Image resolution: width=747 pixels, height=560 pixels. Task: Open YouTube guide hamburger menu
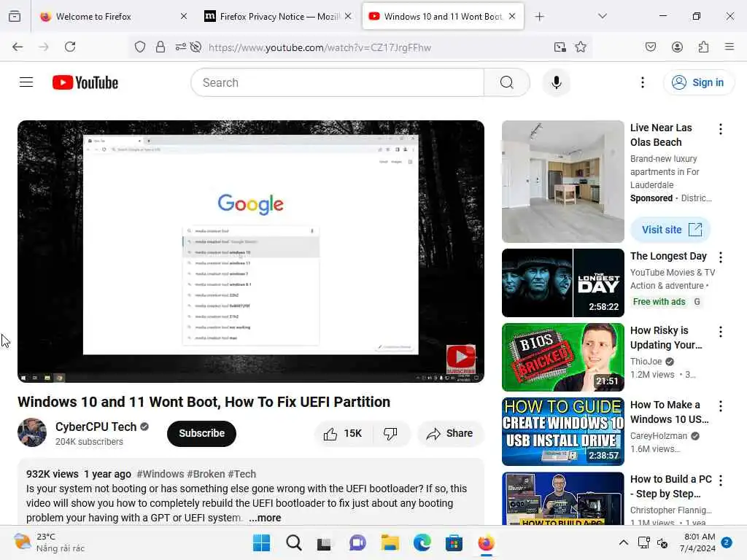coord(26,82)
